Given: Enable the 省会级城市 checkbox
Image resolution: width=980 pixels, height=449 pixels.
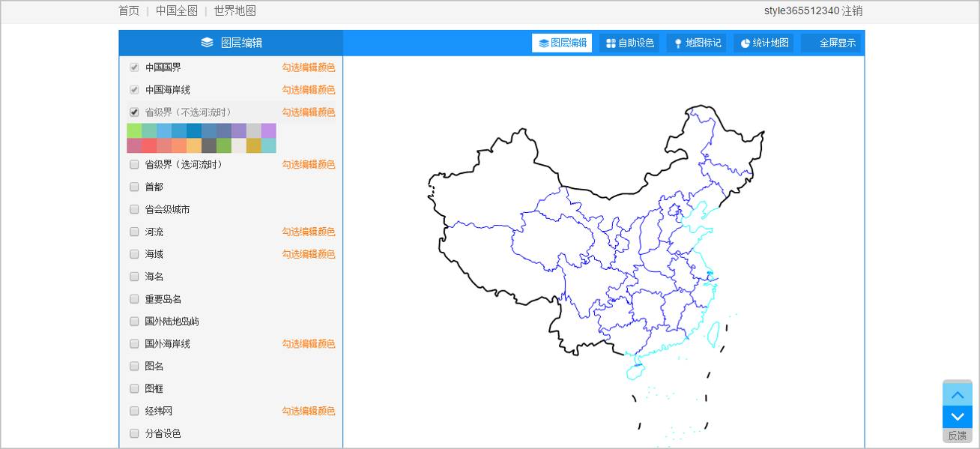Looking at the screenshot, I should [x=134, y=209].
